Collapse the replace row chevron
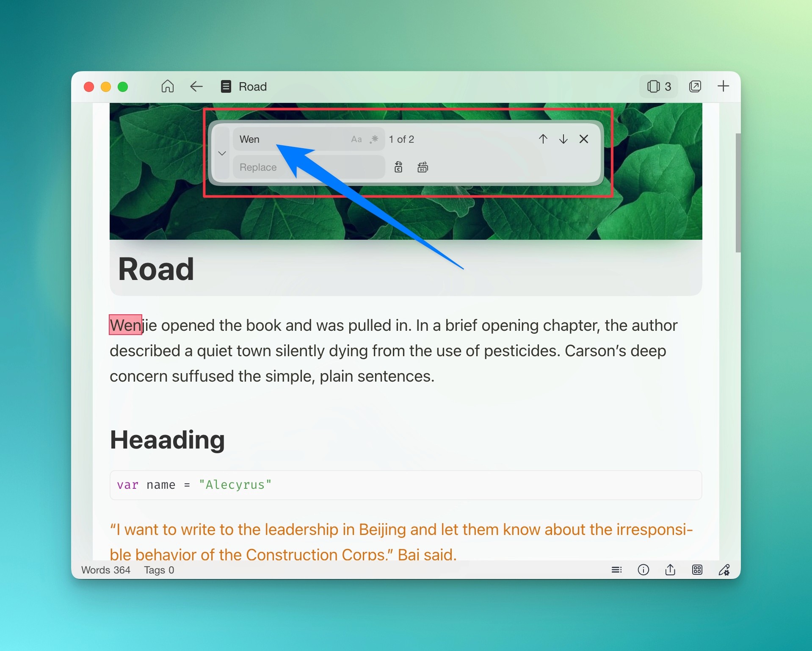The width and height of the screenshot is (812, 651). tap(222, 153)
